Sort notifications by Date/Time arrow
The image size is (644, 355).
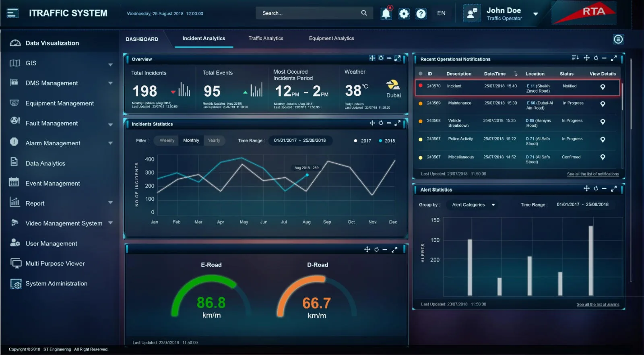tap(516, 74)
